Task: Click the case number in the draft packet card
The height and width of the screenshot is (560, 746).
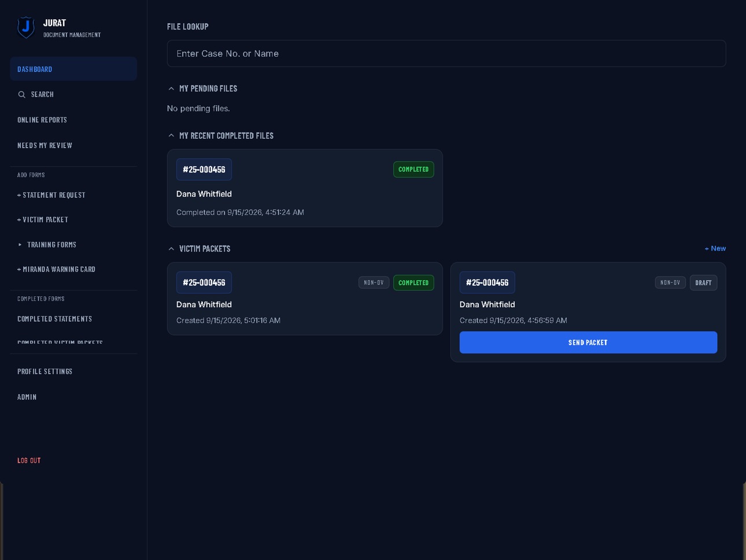Action: click(x=488, y=283)
